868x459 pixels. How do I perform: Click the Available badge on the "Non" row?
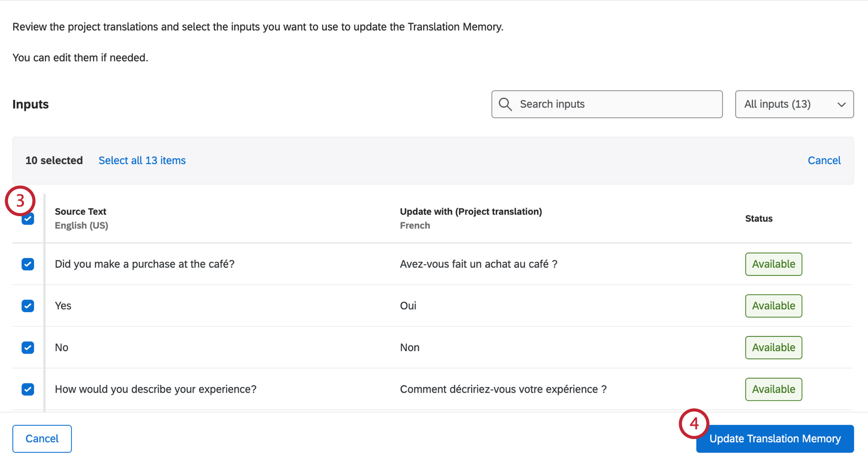pos(773,348)
